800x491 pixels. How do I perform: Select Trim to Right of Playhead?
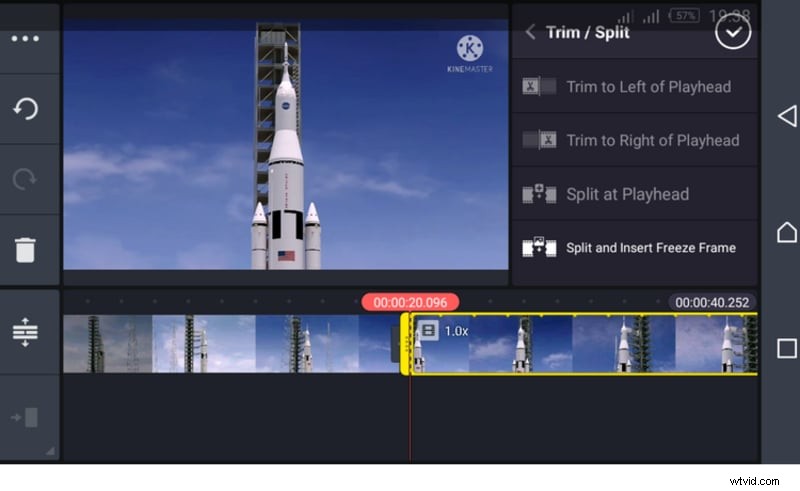click(652, 141)
